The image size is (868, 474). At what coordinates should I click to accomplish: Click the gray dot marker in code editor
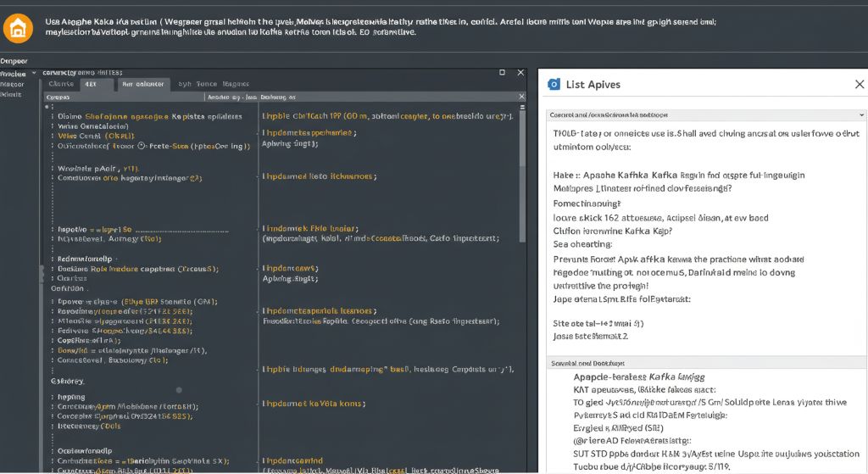(179, 390)
